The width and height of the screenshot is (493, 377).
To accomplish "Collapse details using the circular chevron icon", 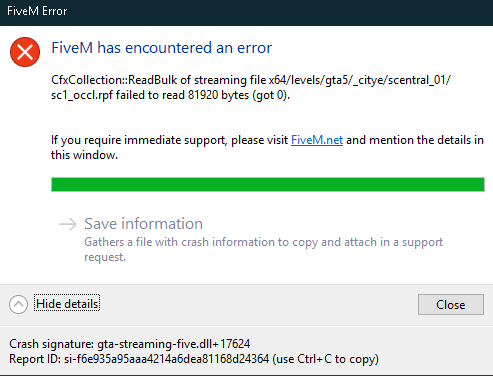I will [x=18, y=304].
